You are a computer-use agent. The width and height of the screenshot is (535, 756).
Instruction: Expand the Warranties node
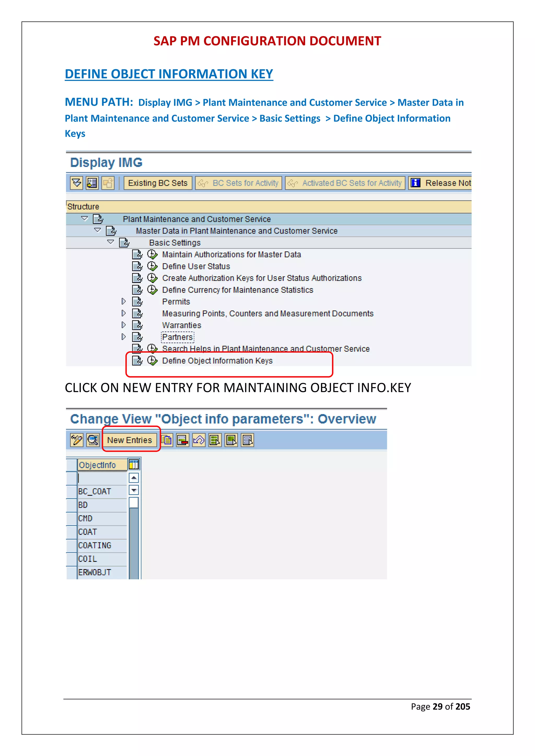pyautogui.click(x=124, y=325)
